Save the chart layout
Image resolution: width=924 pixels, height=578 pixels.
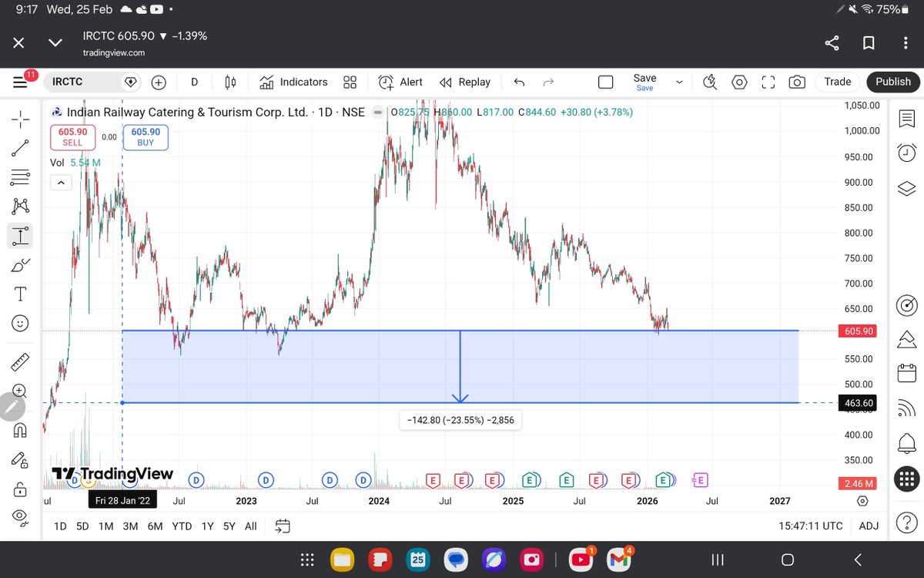(x=644, y=82)
